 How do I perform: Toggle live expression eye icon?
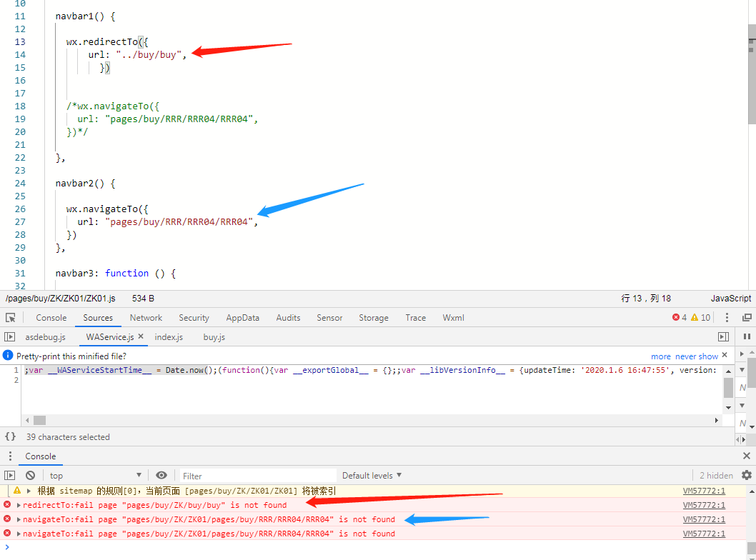click(161, 476)
